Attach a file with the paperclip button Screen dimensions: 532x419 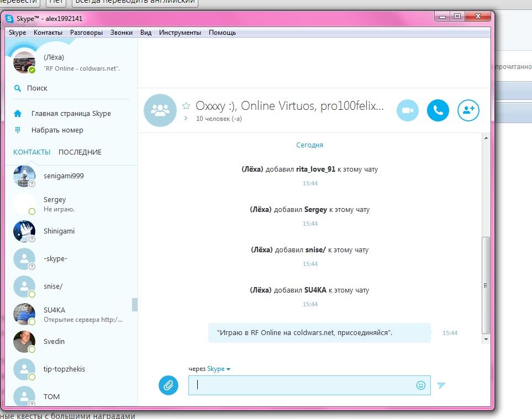(x=168, y=385)
